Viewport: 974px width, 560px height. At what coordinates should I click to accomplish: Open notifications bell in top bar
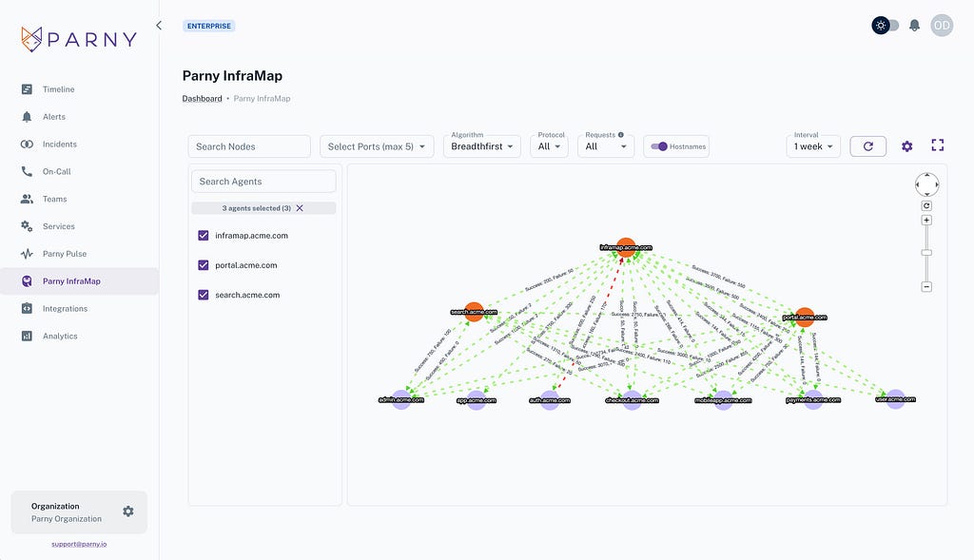914,26
